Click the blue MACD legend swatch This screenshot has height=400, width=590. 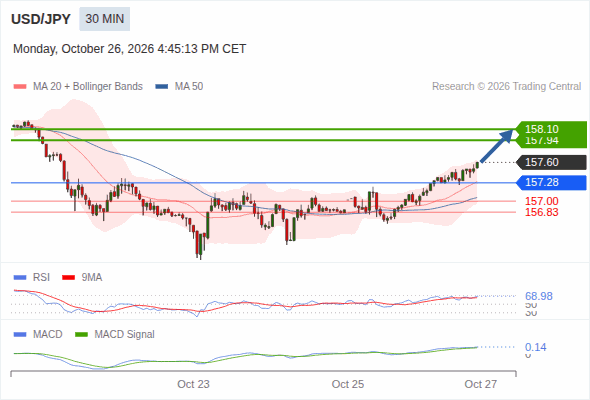20,335
